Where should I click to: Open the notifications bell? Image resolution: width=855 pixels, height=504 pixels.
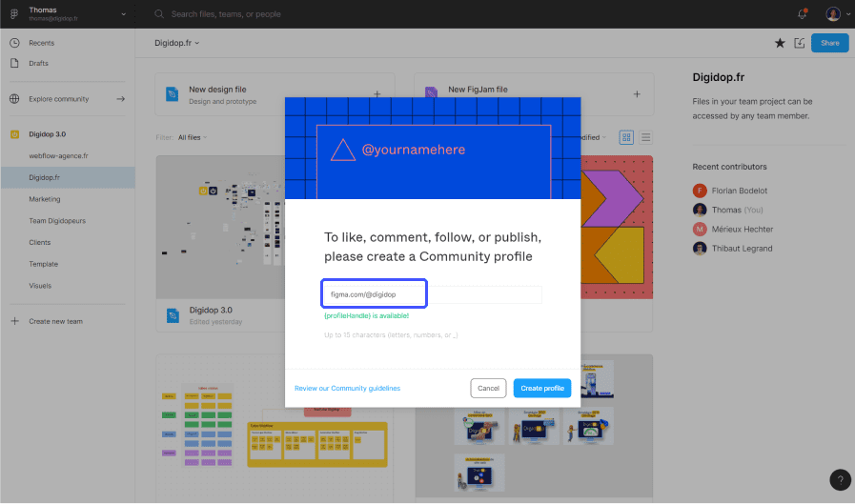[802, 14]
